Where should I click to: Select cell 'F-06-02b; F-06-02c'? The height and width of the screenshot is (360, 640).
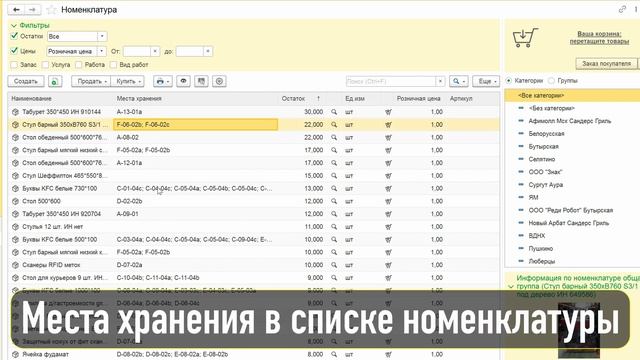[x=196, y=125]
